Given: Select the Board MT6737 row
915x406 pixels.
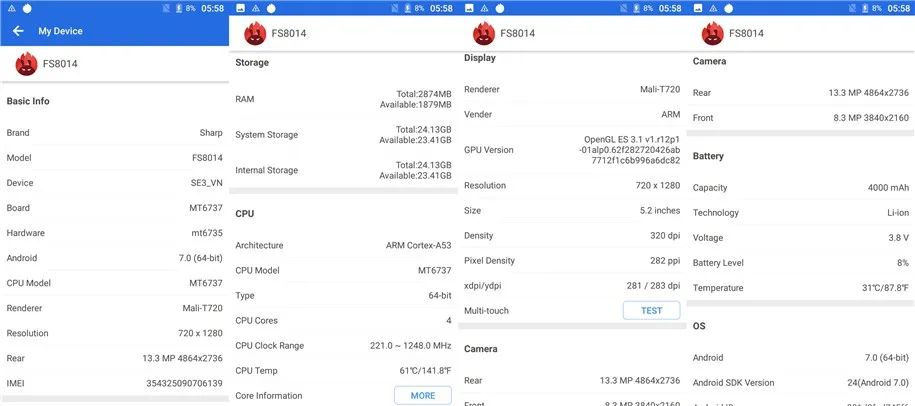Looking at the screenshot, I should pos(114,208).
